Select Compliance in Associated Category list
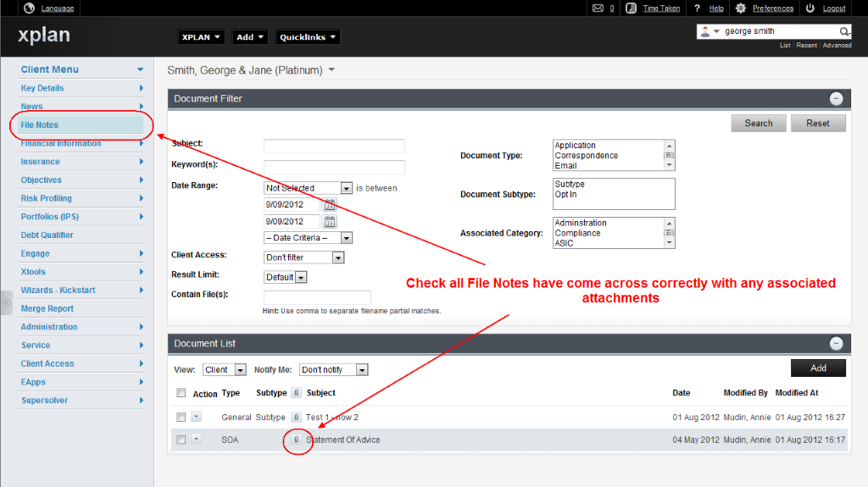The width and height of the screenshot is (868, 487). (577, 233)
